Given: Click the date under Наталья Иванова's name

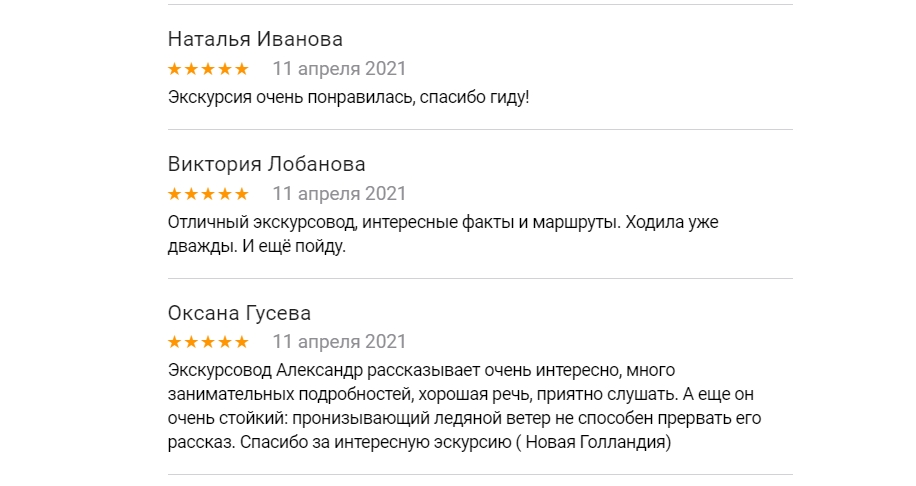Looking at the screenshot, I should pos(339,69).
